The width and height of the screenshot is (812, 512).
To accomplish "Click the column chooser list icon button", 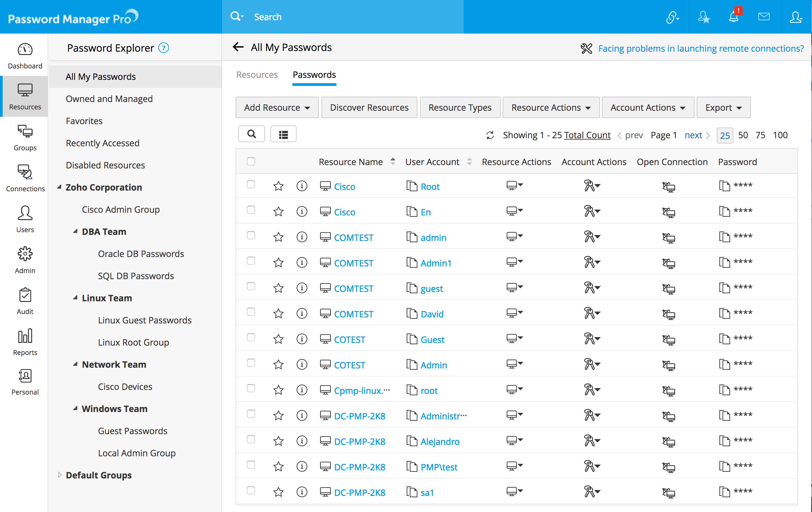I will (283, 135).
